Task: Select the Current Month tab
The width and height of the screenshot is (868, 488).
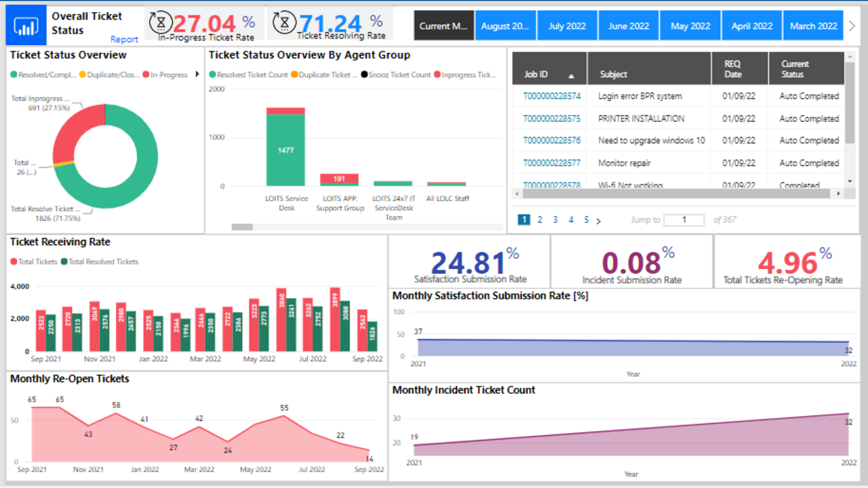Action: pos(443,26)
